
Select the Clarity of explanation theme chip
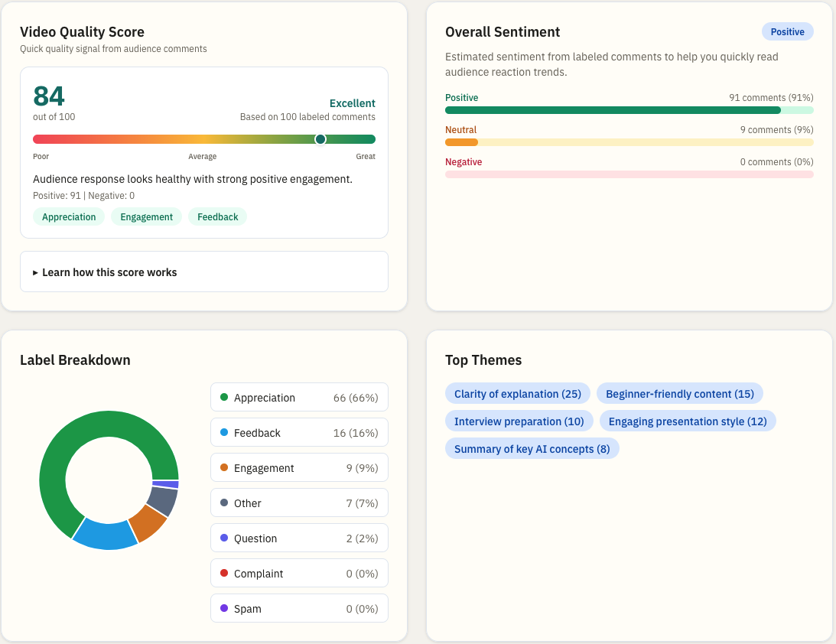(517, 393)
